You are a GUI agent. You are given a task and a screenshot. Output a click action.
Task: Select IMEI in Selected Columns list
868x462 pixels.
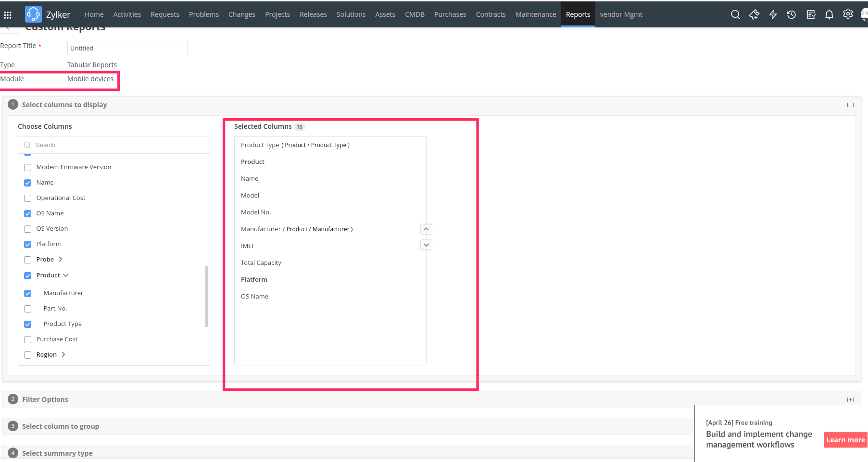point(247,246)
